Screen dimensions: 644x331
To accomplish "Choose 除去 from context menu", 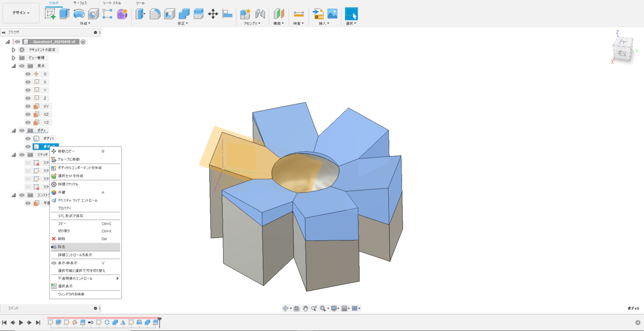I will [x=85, y=247].
